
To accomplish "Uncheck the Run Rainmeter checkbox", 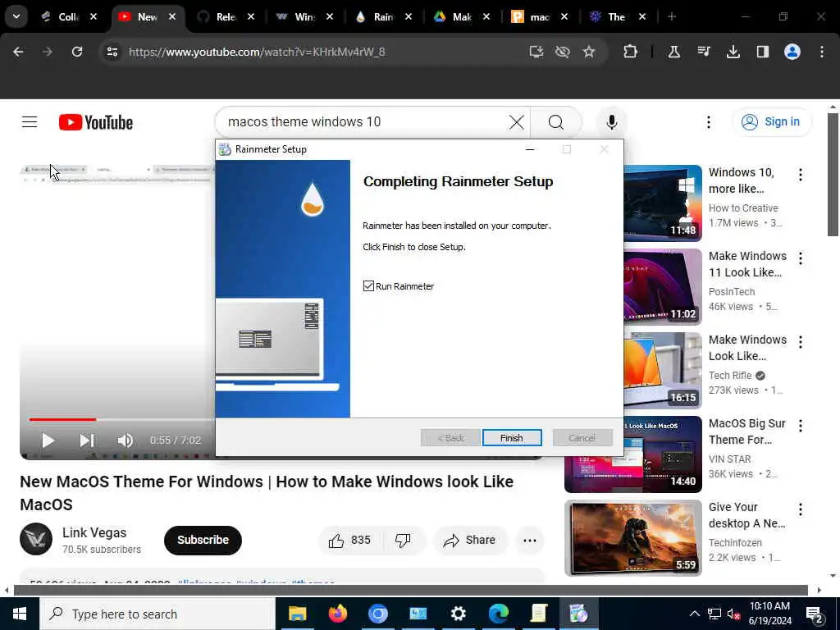I will [x=368, y=286].
